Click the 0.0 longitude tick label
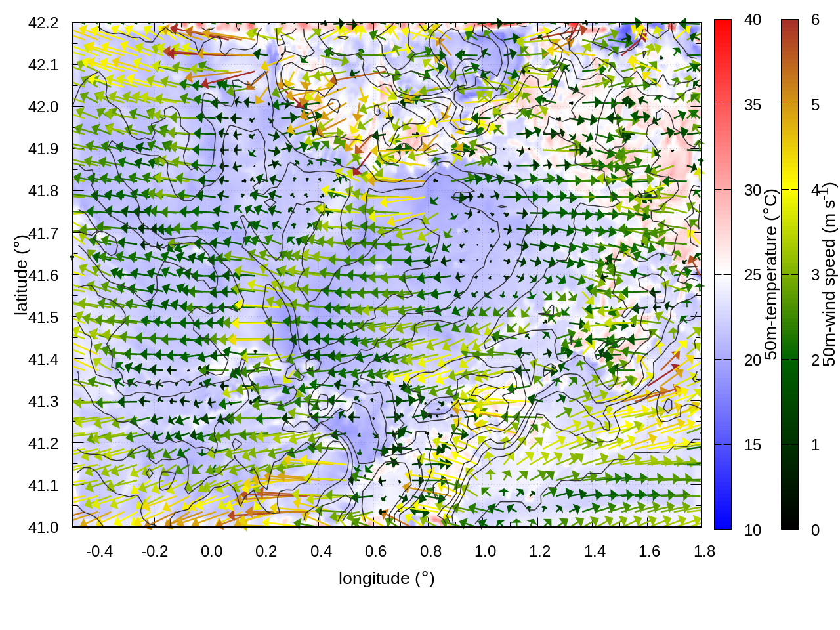Screen dimensions: 840x630 211,551
